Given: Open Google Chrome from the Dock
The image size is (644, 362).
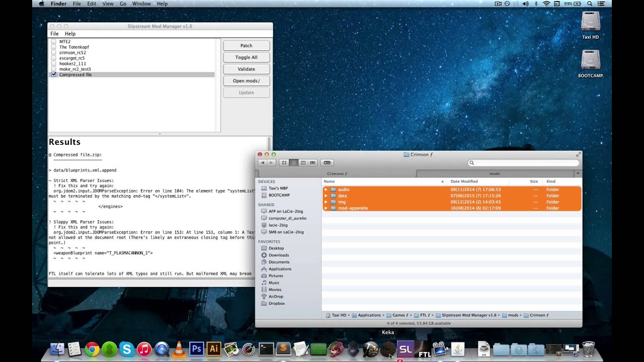Looking at the screenshot, I should click(92, 349).
